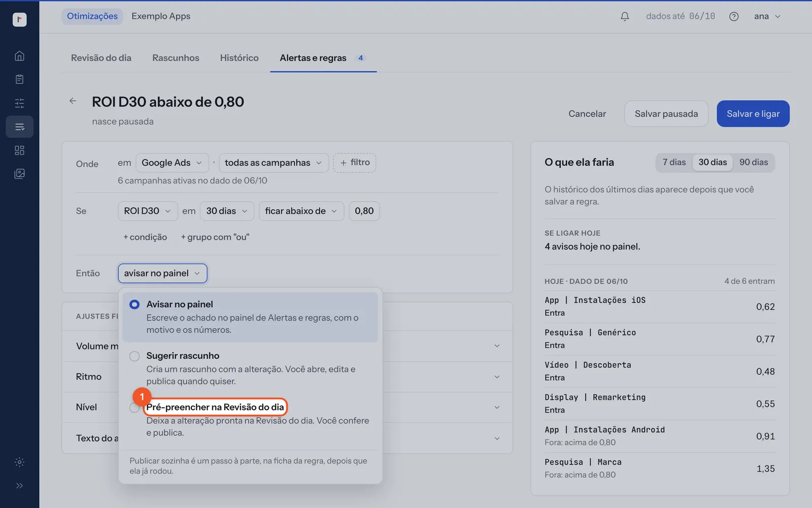Open notifications bell
Viewport: 812px width, 508px height.
click(x=625, y=16)
